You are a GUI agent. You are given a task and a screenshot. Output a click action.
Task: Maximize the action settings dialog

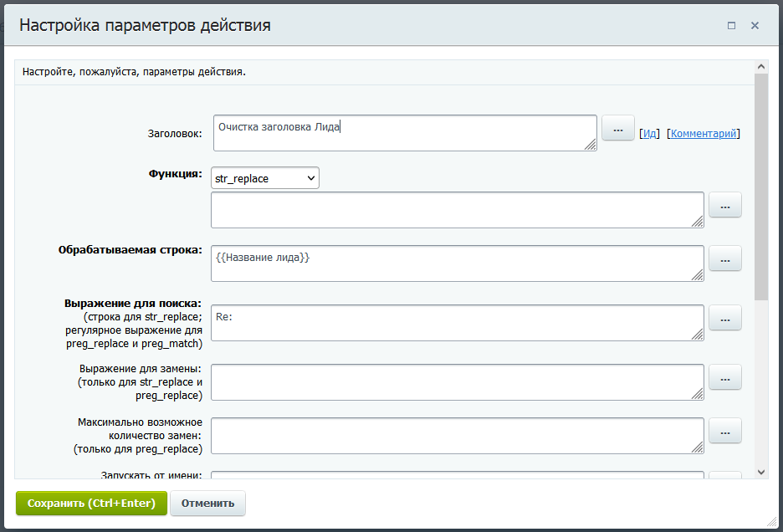[731, 26]
